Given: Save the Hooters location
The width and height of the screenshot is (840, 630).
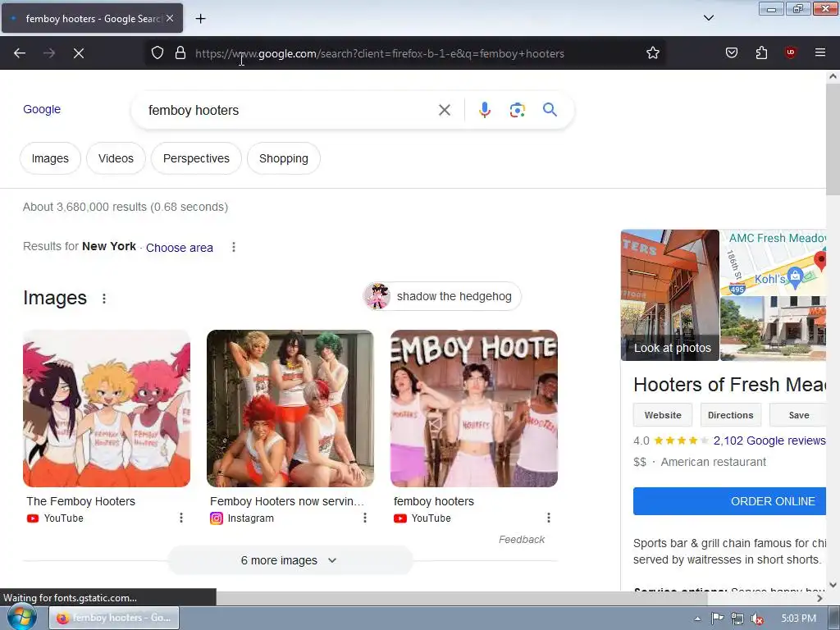Looking at the screenshot, I should click(798, 415).
